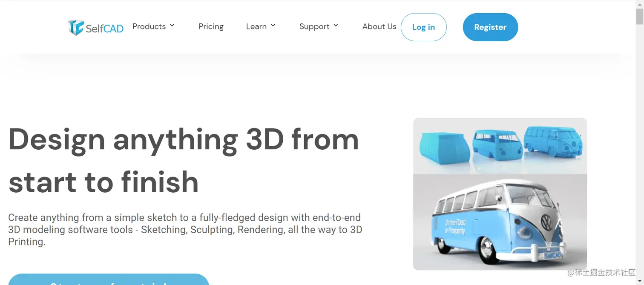Viewport: 644px width, 285px height.
Task: Open the Learn menu label
Action: click(x=256, y=26)
